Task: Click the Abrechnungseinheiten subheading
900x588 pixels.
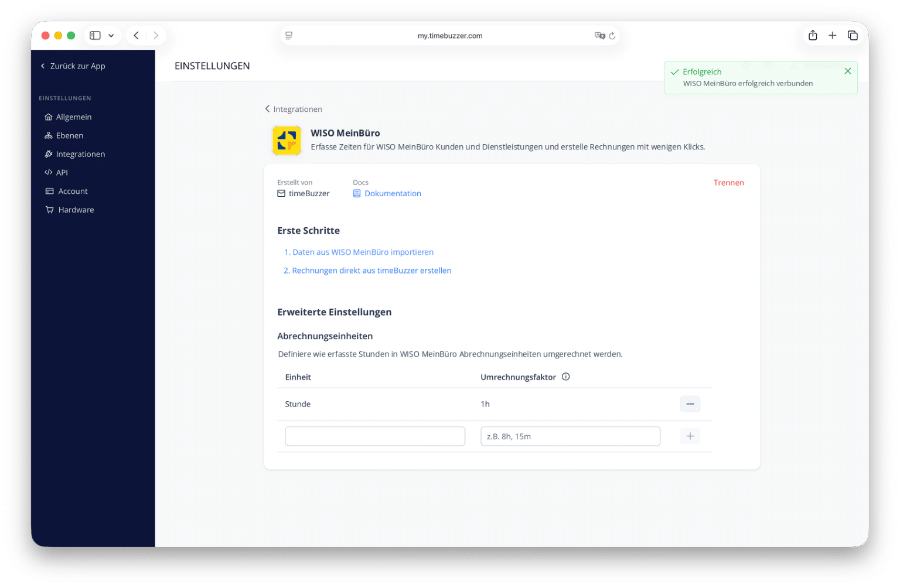Action: point(325,336)
